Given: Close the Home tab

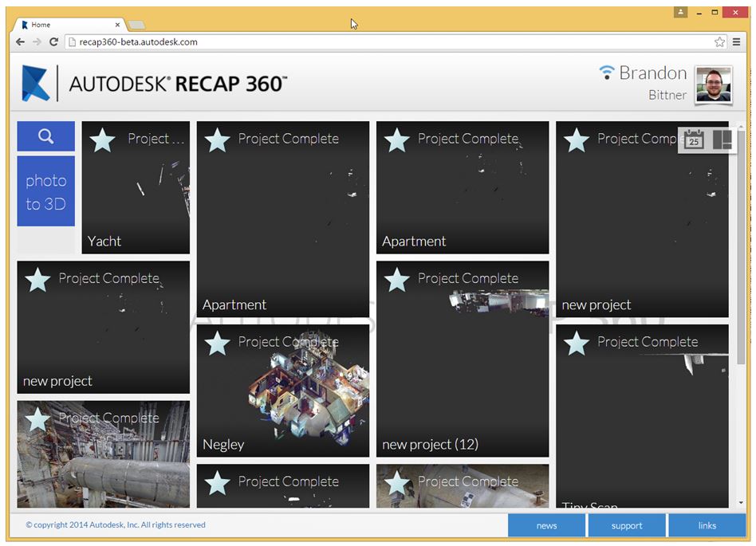Looking at the screenshot, I should 117,25.
